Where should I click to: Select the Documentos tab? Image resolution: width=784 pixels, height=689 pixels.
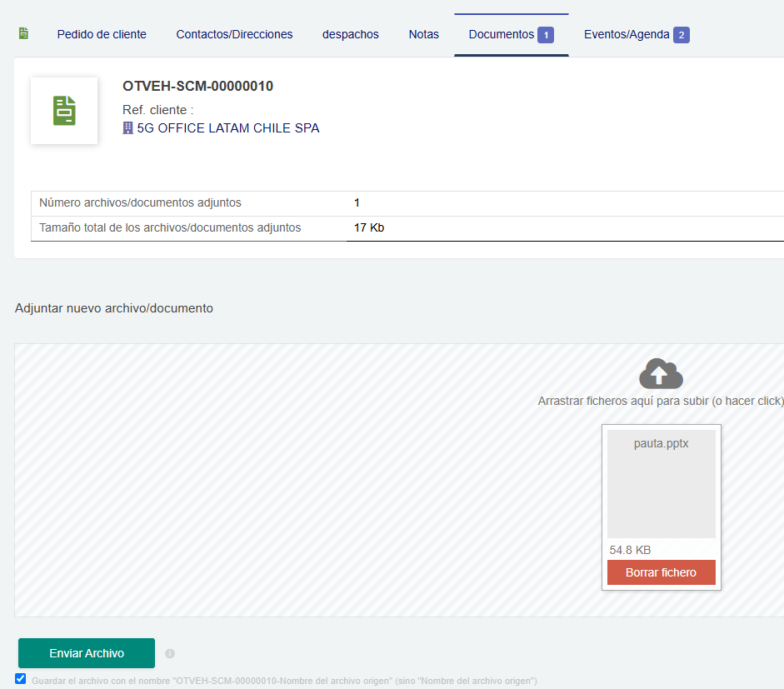click(x=501, y=34)
